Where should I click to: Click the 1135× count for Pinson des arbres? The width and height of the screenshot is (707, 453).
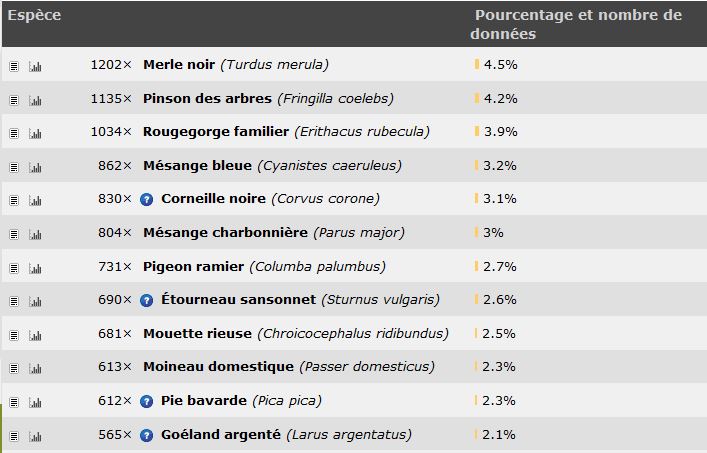[111, 98]
